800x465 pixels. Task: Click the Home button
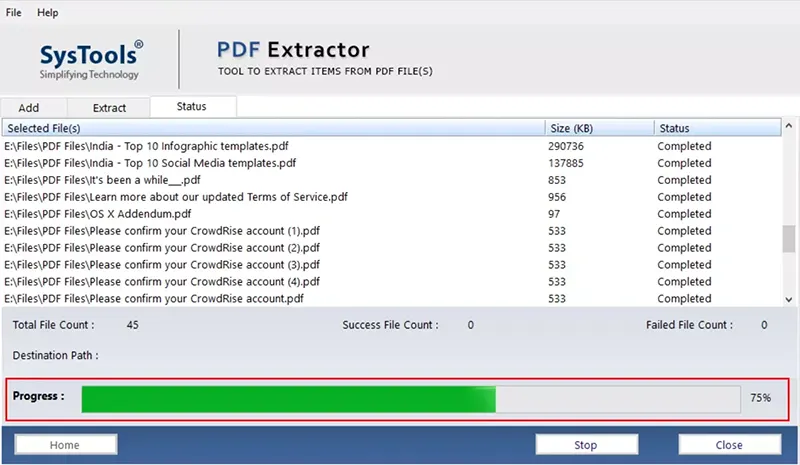pyautogui.click(x=65, y=445)
